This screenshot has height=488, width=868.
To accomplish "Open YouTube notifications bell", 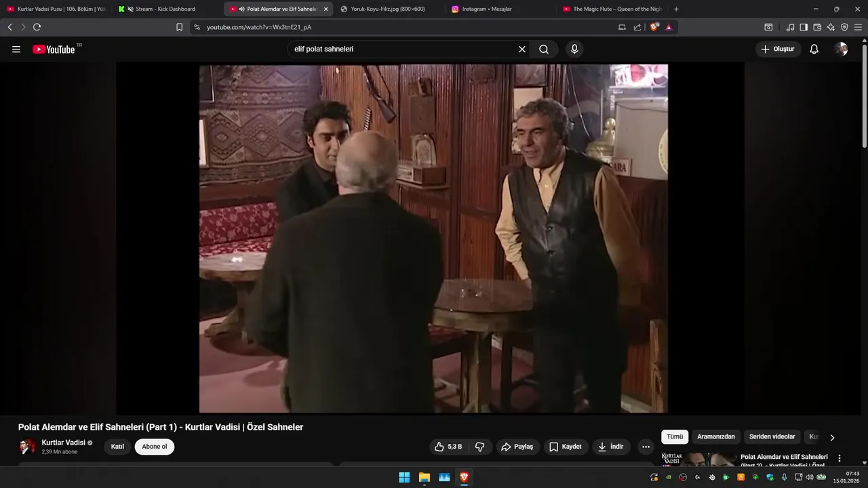I will 814,49.
